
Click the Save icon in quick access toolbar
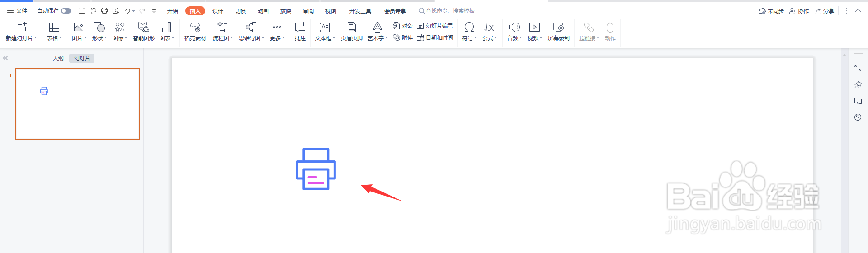82,11
